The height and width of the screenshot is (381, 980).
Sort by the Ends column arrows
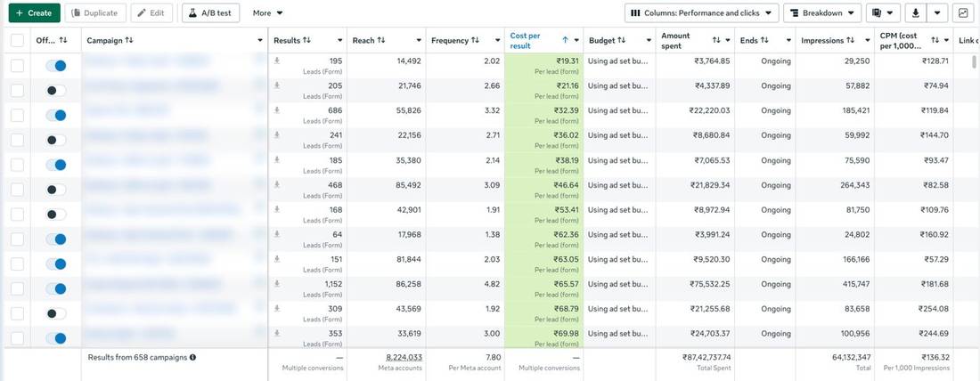[x=764, y=40]
